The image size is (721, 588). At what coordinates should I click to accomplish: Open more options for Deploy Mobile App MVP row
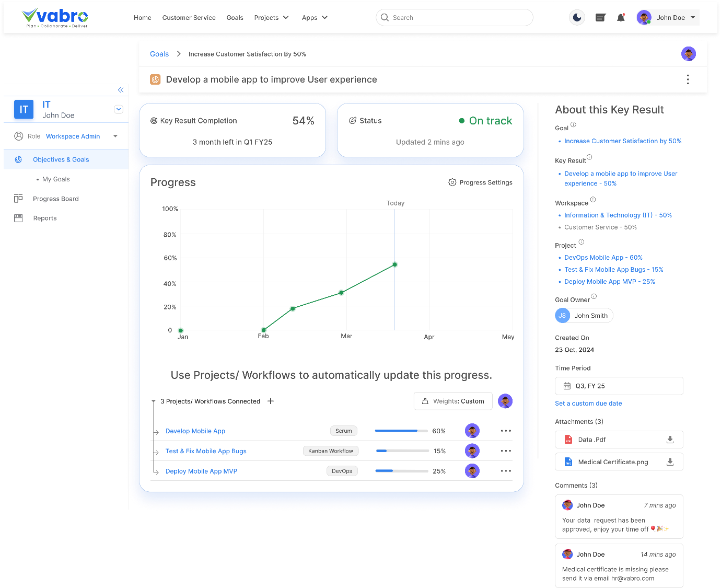coord(506,471)
